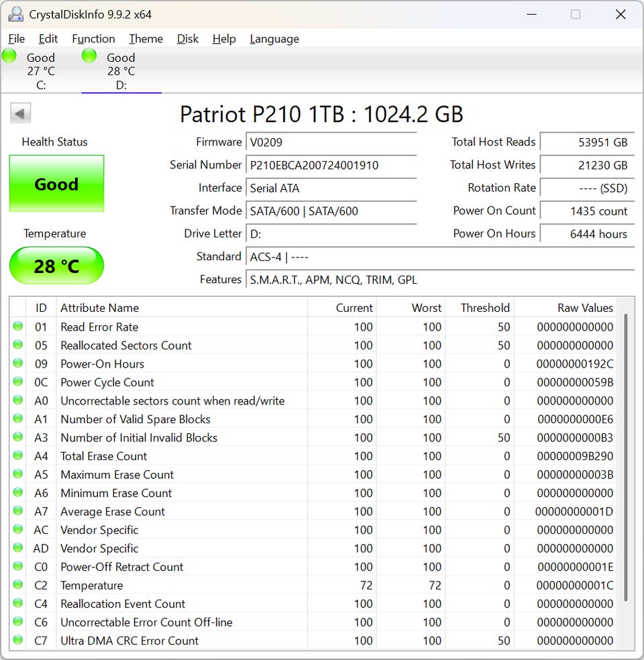Viewport: 644px width, 660px height.
Task: Click the previous disk arrow button
Action: click(20, 113)
